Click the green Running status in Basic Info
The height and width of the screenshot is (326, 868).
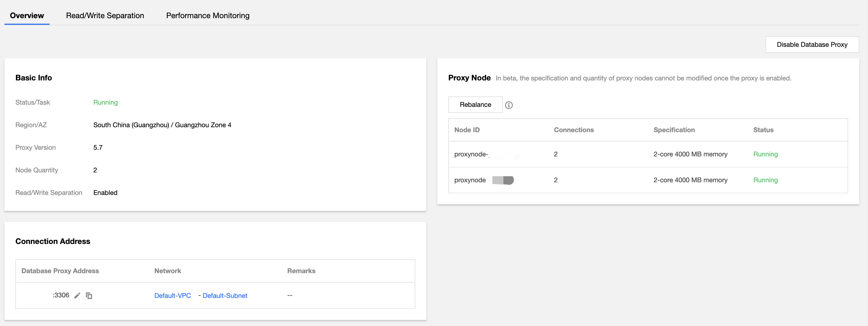105,102
